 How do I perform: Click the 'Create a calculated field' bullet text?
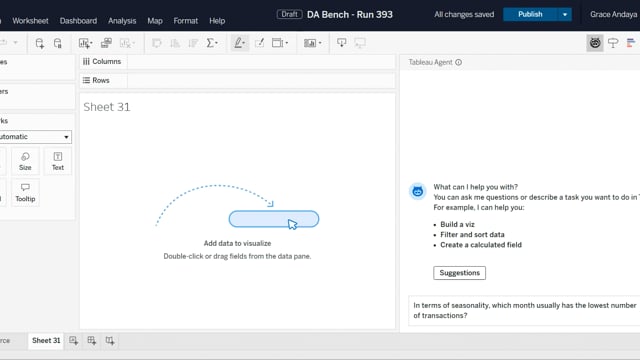point(481,245)
